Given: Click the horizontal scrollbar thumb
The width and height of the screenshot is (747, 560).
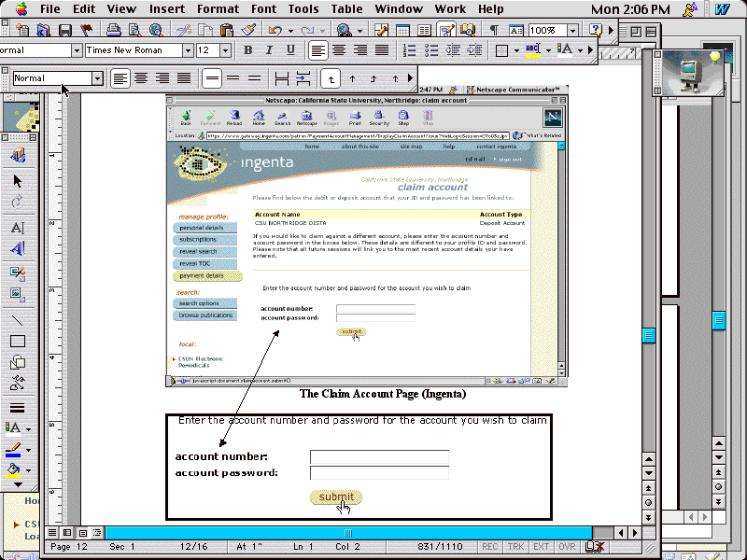Looking at the screenshot, I should [348, 532].
